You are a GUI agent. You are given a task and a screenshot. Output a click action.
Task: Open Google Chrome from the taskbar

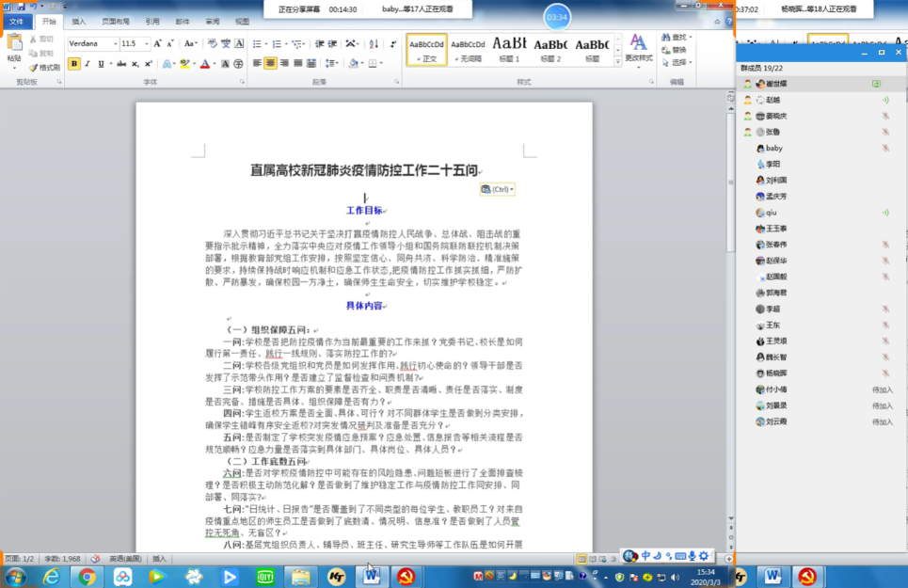(x=87, y=577)
